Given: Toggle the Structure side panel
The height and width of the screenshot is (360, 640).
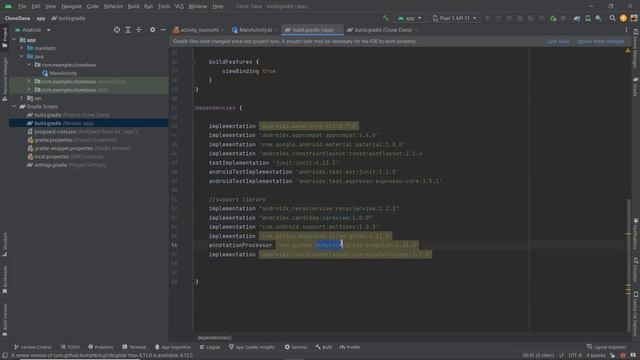Looking at the screenshot, I should (x=4, y=244).
